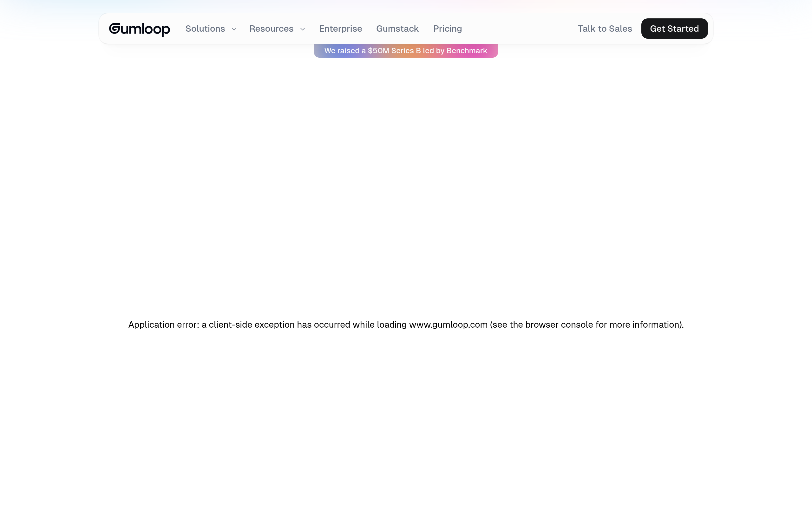Viewport: 812px width, 507px height.
Task: Open the Gumstack nav link
Action: pyautogui.click(x=397, y=29)
